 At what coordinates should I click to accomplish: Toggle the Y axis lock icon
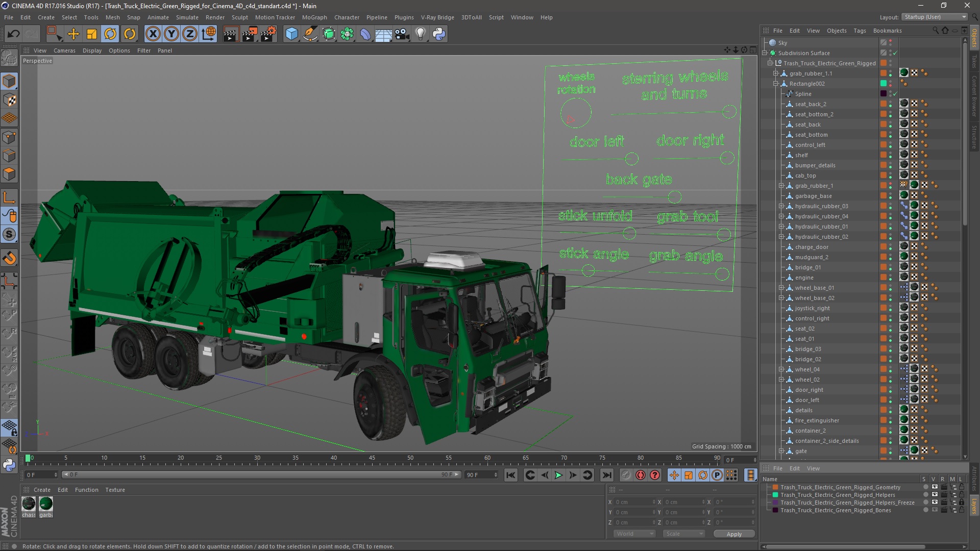(171, 34)
